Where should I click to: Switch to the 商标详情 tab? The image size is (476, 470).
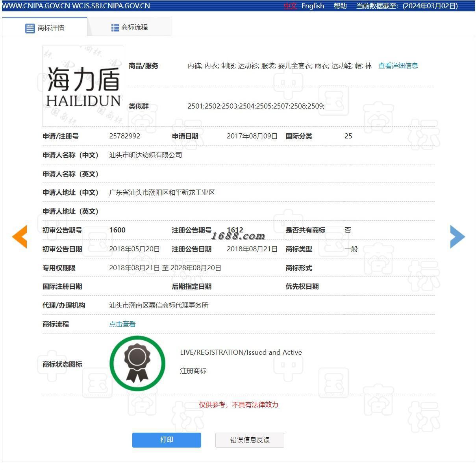coord(44,28)
